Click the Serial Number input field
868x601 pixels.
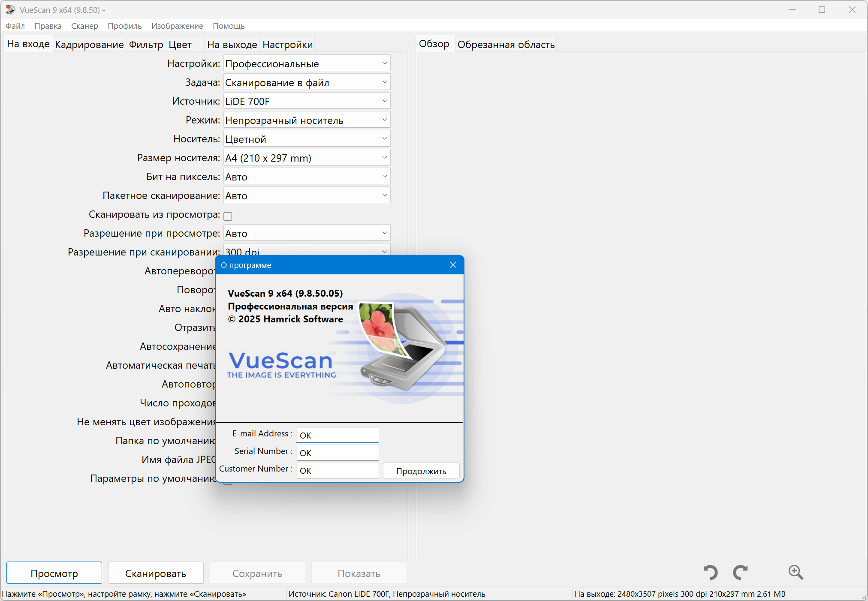[x=338, y=453]
